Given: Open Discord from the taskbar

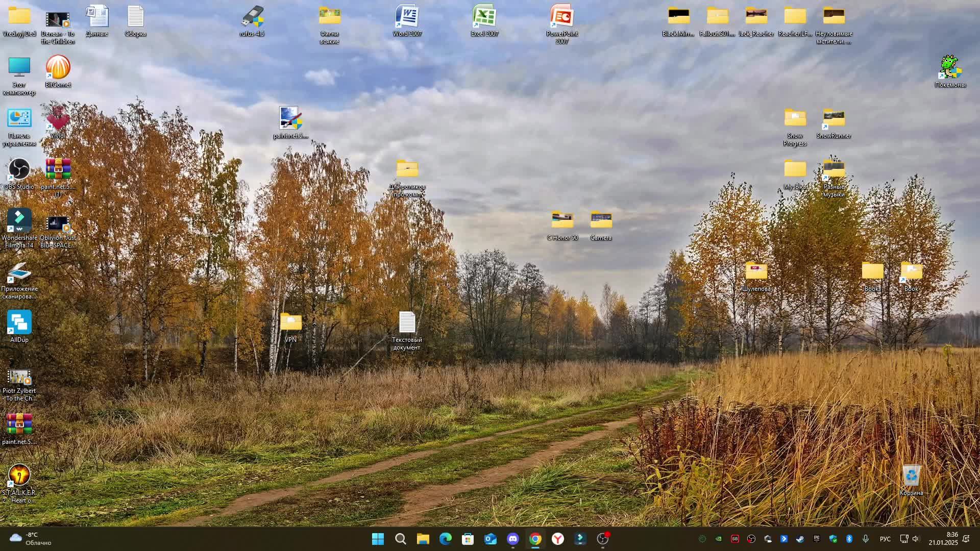Looking at the screenshot, I should pos(512,539).
